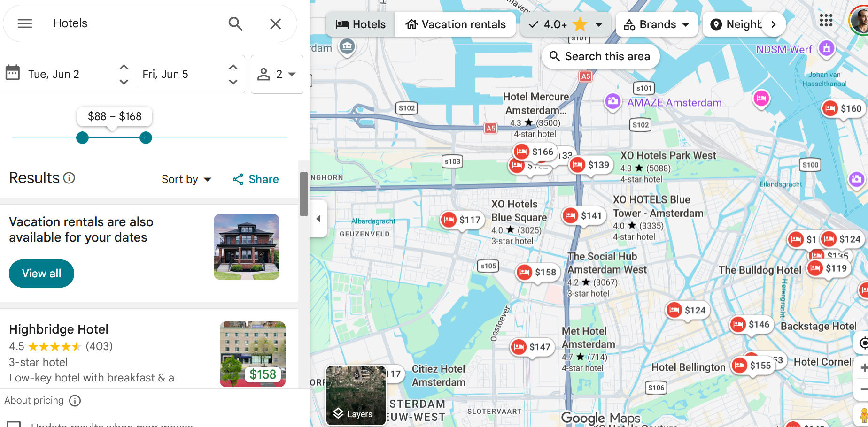Open XO Hotels Park West map label
This screenshot has width=868, height=427.
click(668, 155)
